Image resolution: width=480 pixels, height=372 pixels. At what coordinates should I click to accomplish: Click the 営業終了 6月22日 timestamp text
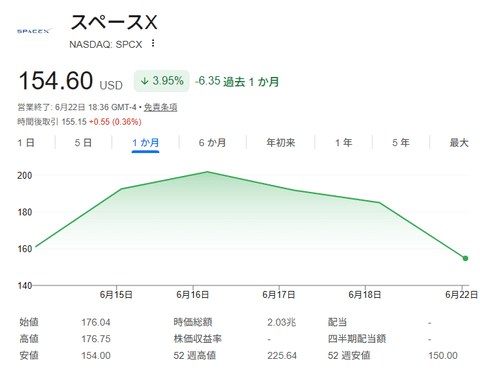(x=77, y=107)
